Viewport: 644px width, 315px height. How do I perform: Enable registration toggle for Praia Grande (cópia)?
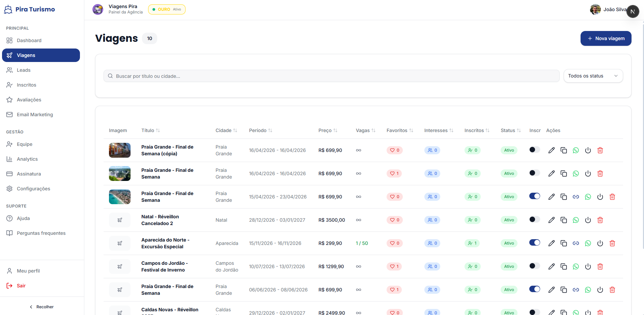click(534, 150)
